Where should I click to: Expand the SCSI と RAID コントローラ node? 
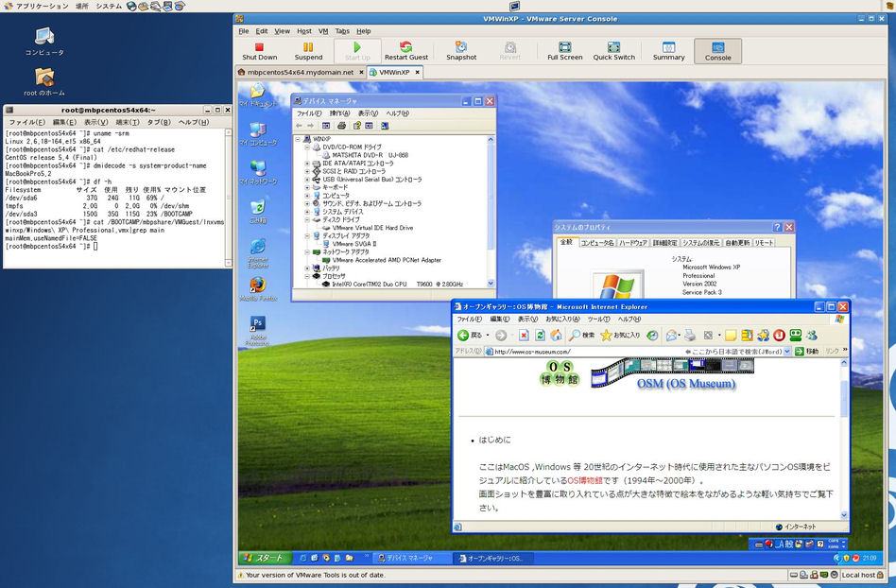[307, 171]
